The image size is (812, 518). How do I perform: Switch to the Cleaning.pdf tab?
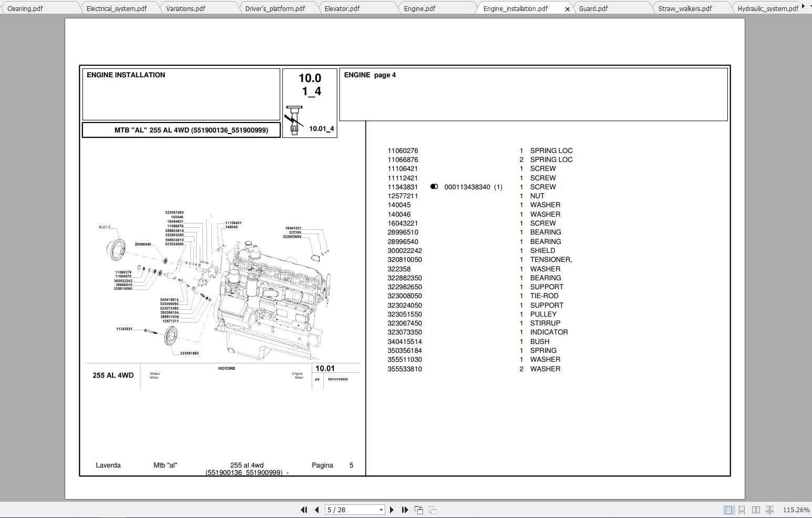tap(25, 8)
